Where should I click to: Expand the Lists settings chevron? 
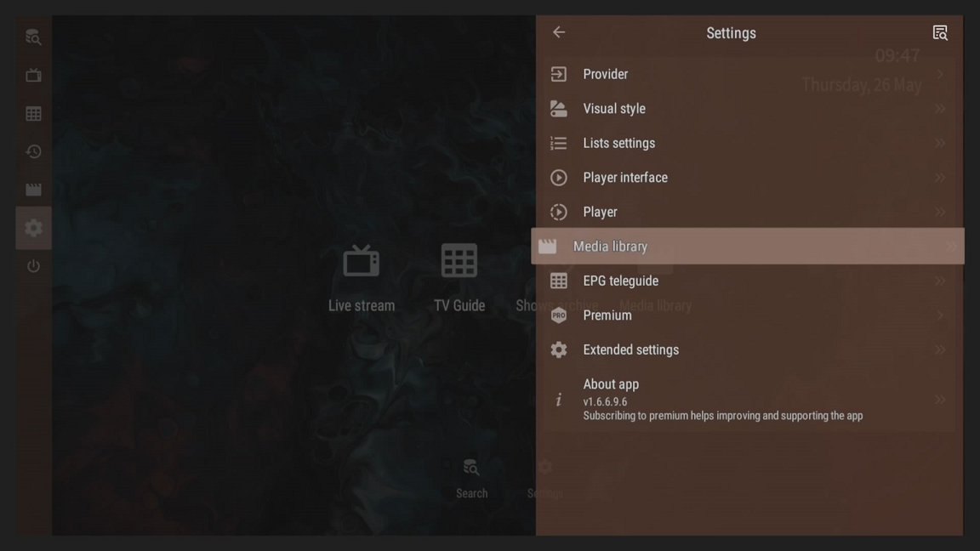click(940, 144)
